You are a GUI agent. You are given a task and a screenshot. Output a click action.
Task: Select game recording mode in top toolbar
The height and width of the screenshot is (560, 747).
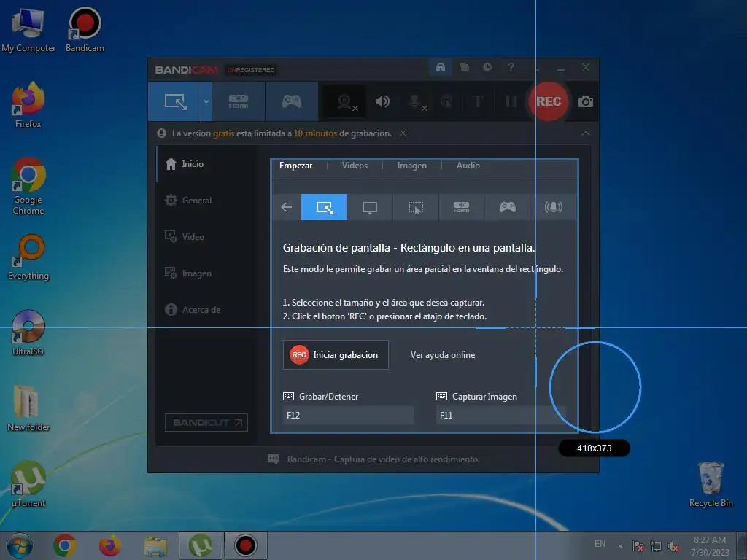click(292, 101)
